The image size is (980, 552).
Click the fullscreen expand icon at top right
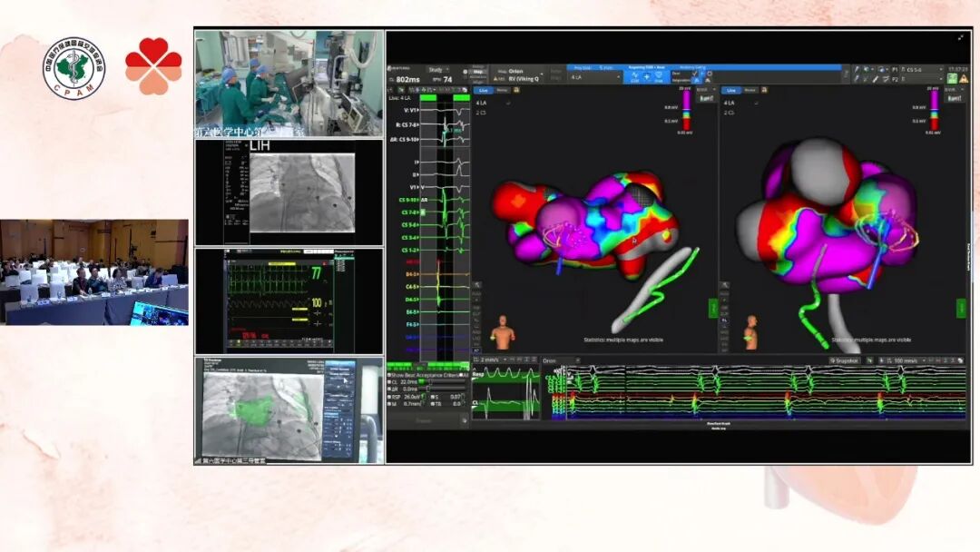tap(961, 37)
